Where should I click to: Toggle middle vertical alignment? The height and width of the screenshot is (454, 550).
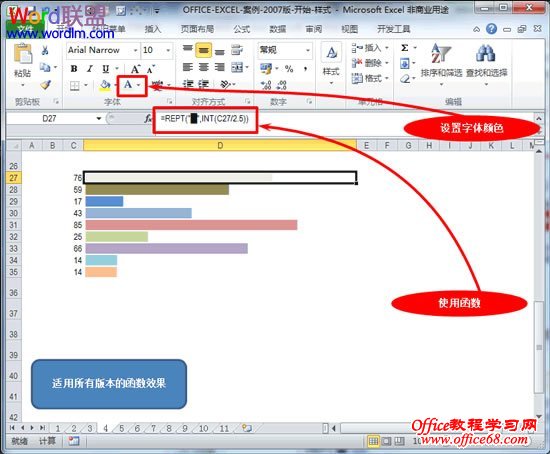[x=204, y=50]
